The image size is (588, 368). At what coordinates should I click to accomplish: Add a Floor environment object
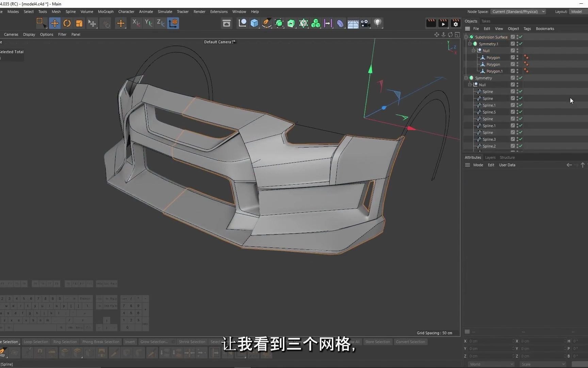(353, 23)
